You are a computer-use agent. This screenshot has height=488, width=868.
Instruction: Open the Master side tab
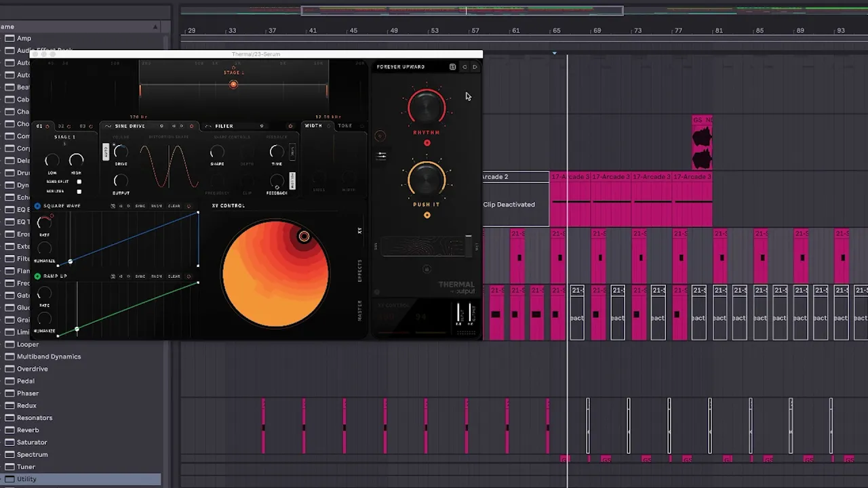click(360, 311)
